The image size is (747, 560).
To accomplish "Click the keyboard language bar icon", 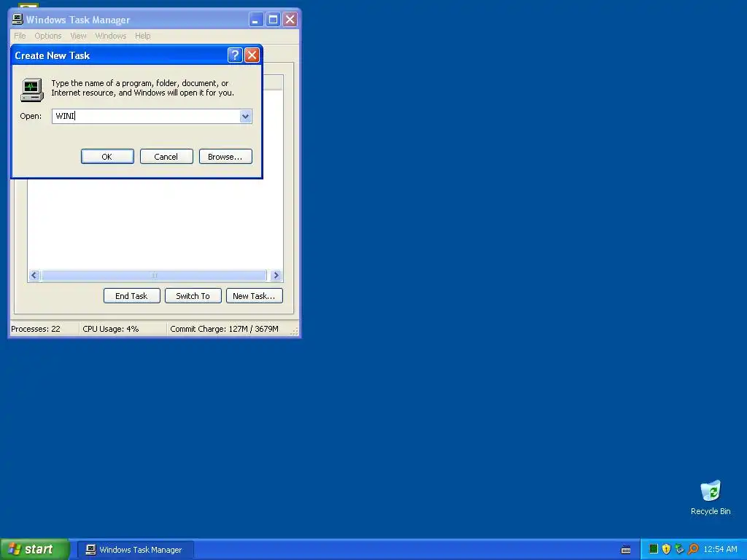I will (x=626, y=550).
